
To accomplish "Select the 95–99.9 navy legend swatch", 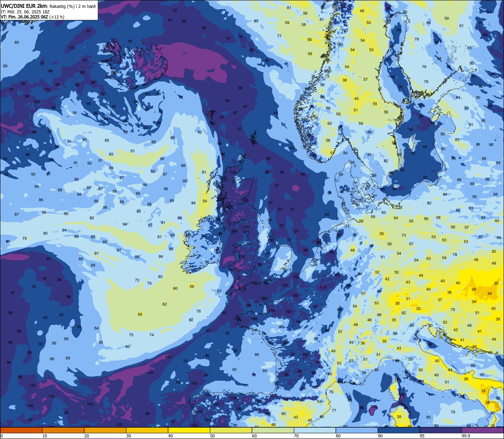I will [x=441, y=430].
